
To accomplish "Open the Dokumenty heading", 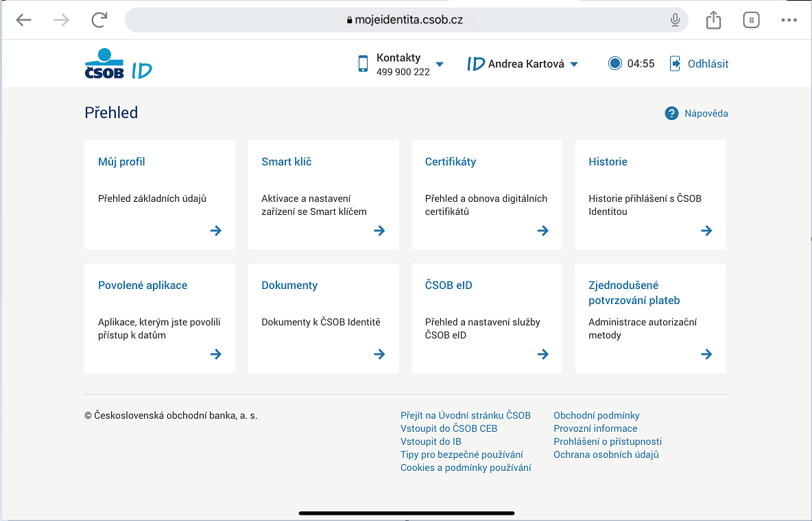I will (x=289, y=285).
